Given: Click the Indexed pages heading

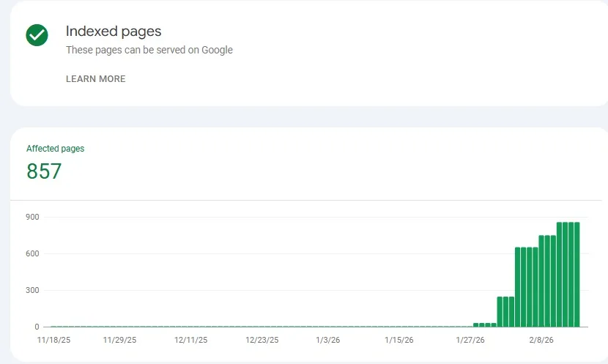Looking at the screenshot, I should (x=114, y=31).
